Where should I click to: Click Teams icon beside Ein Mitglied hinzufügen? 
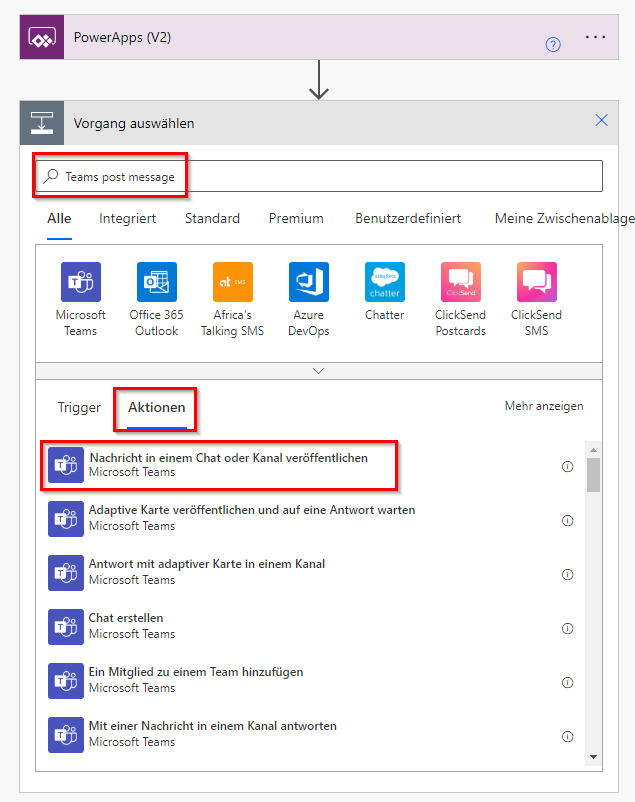point(66,681)
